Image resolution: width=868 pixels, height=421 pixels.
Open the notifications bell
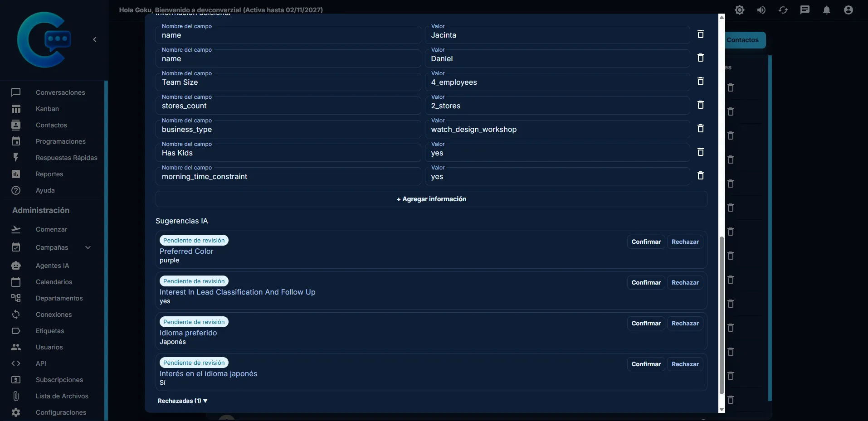point(827,10)
